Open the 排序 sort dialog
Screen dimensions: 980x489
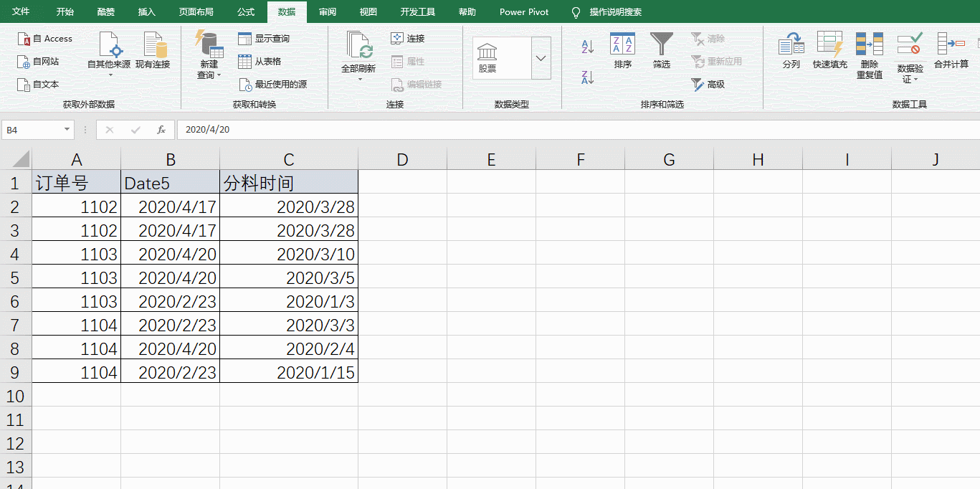pyautogui.click(x=622, y=50)
